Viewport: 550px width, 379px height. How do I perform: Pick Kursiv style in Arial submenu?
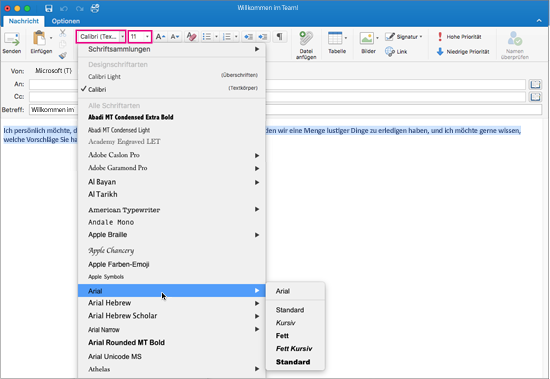(295, 323)
